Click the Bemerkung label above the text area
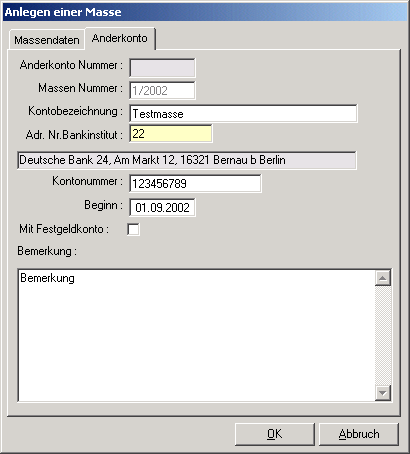This screenshot has width=410, height=454. pos(47,251)
